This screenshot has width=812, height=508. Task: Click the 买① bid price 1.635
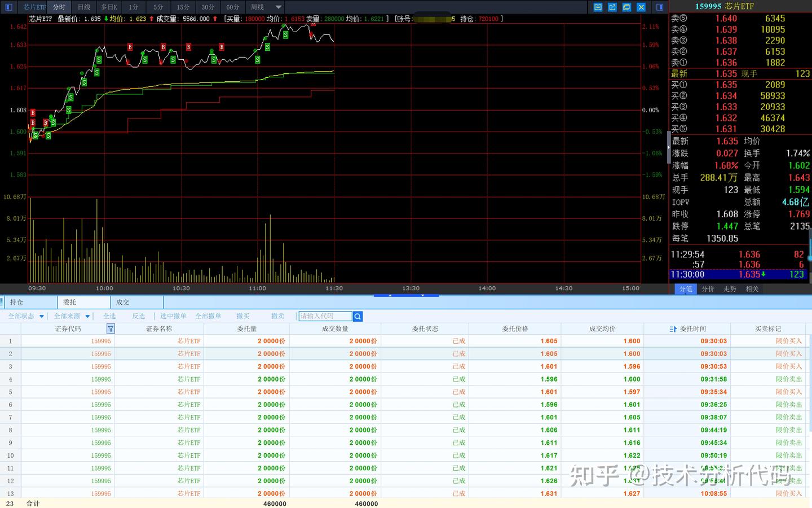[x=726, y=85]
